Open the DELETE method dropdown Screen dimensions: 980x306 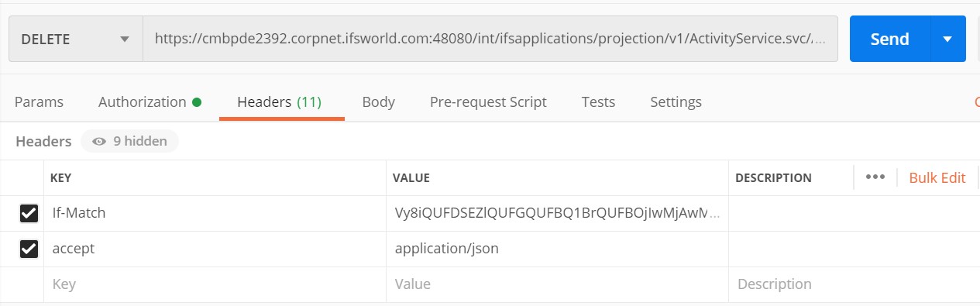tap(75, 39)
